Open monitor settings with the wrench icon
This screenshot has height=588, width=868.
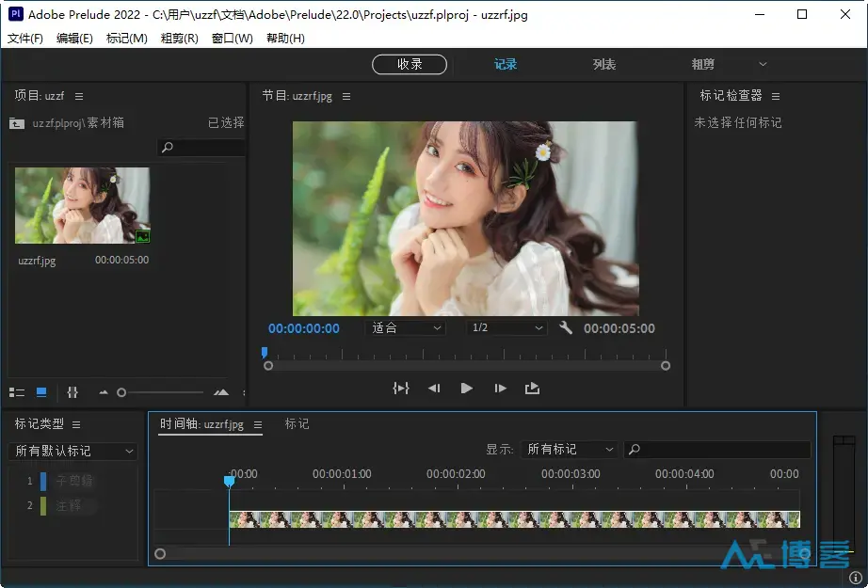566,328
